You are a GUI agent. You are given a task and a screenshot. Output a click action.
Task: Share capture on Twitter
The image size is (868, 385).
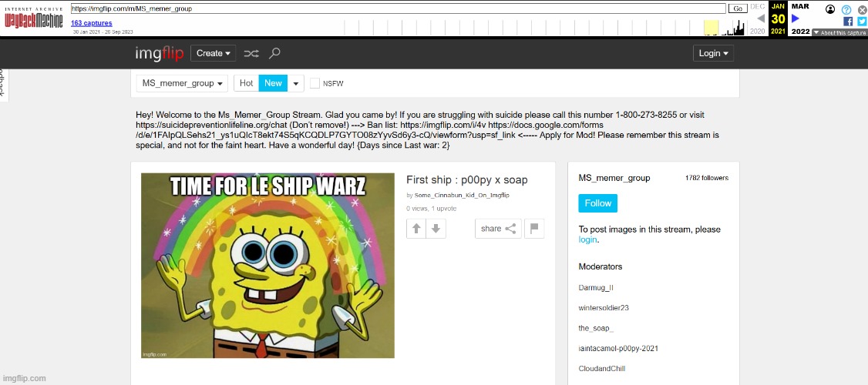(x=861, y=21)
